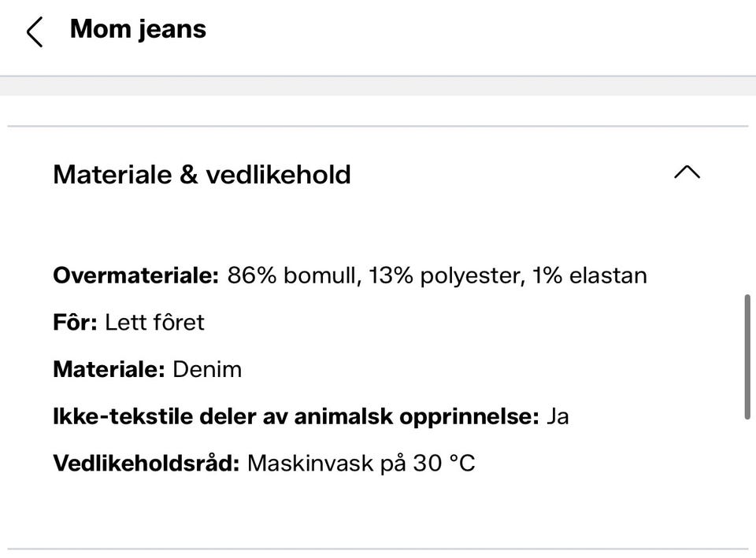Click the Lett fôret value
Viewport: 756px width, 558px height.
tap(154, 323)
